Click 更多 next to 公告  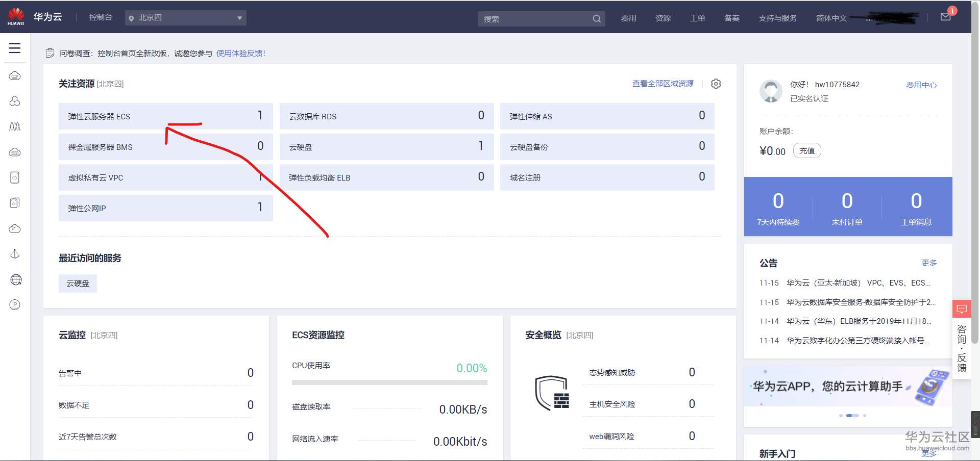(929, 263)
